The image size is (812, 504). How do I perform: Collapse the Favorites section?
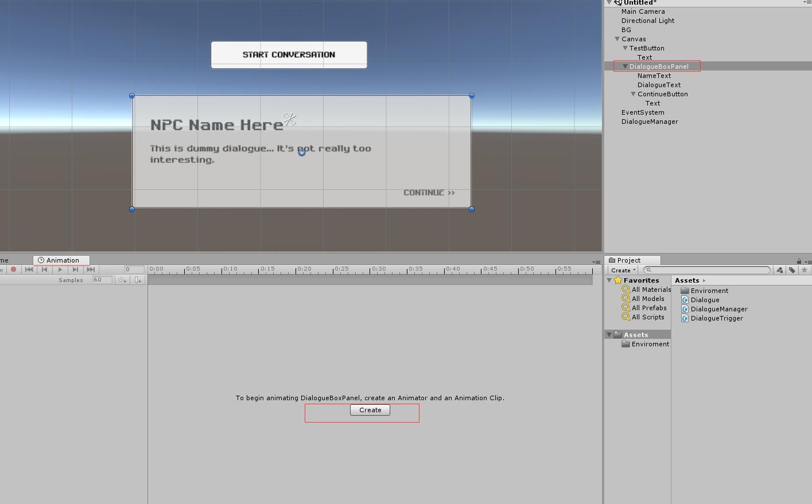(x=609, y=280)
